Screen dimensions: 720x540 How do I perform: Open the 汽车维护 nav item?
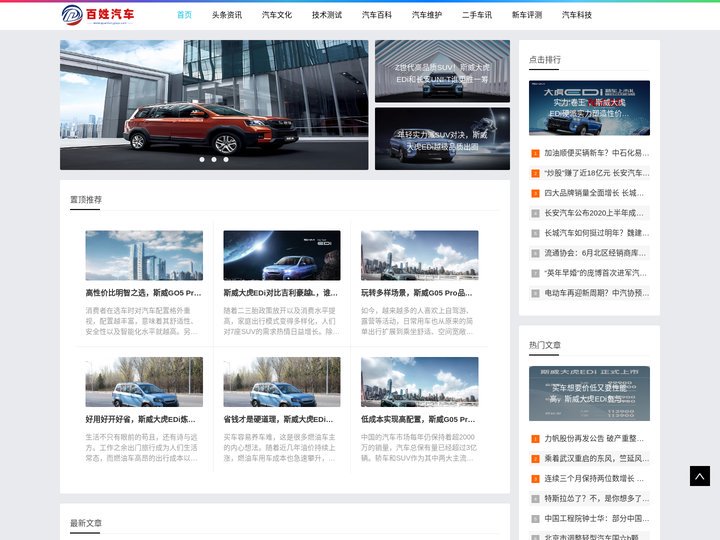point(427,15)
